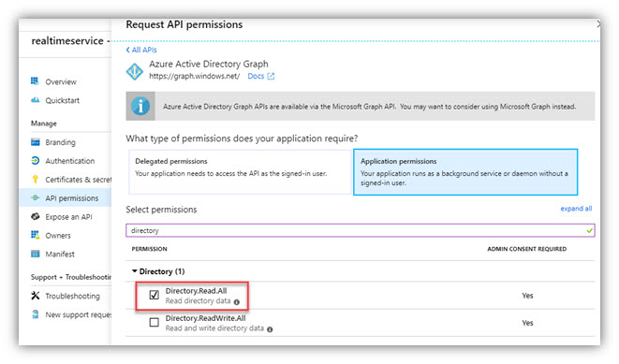Screen dimensions: 619x364
Task: Open the Docs link
Action: point(256,76)
